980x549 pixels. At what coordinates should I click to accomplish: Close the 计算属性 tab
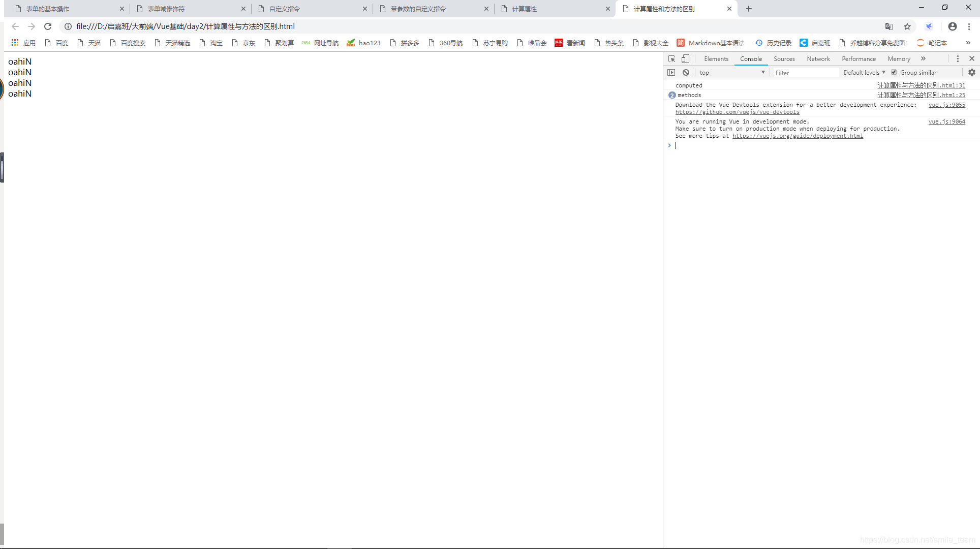(x=608, y=9)
